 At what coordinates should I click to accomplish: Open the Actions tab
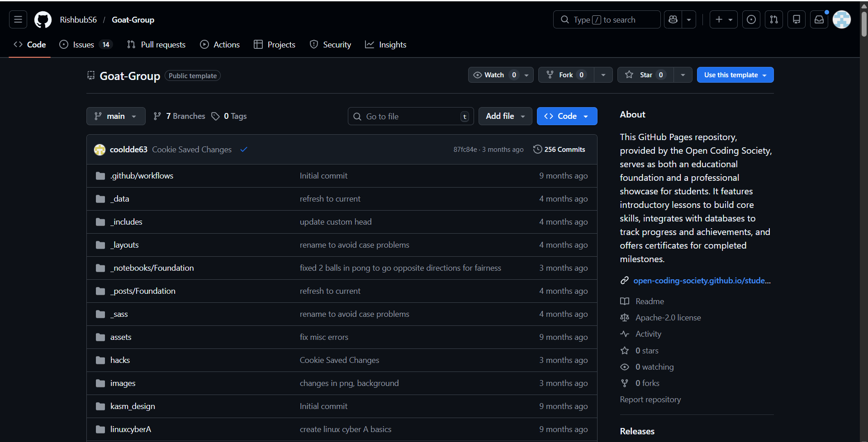click(220, 44)
